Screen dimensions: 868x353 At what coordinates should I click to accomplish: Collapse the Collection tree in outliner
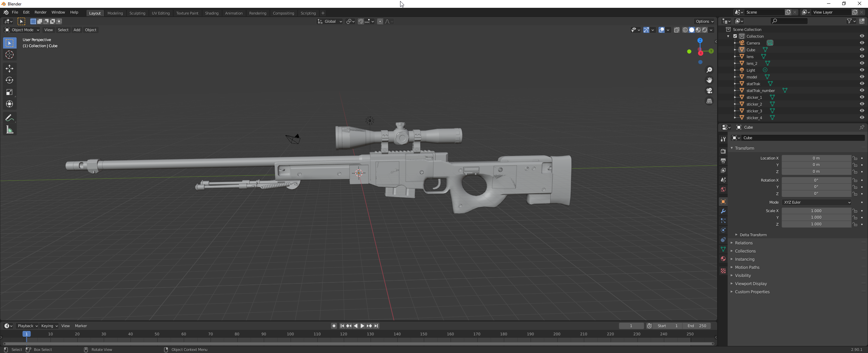click(728, 36)
